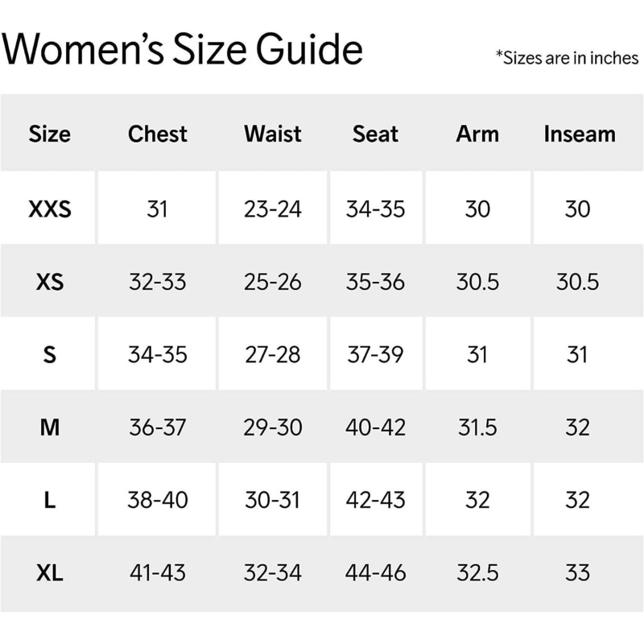Click the 38-40 chest cell
644x644 pixels.
[x=158, y=500]
